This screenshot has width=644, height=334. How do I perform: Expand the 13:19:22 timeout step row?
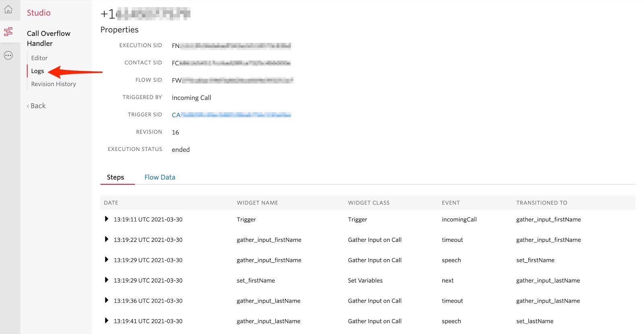[106, 239]
